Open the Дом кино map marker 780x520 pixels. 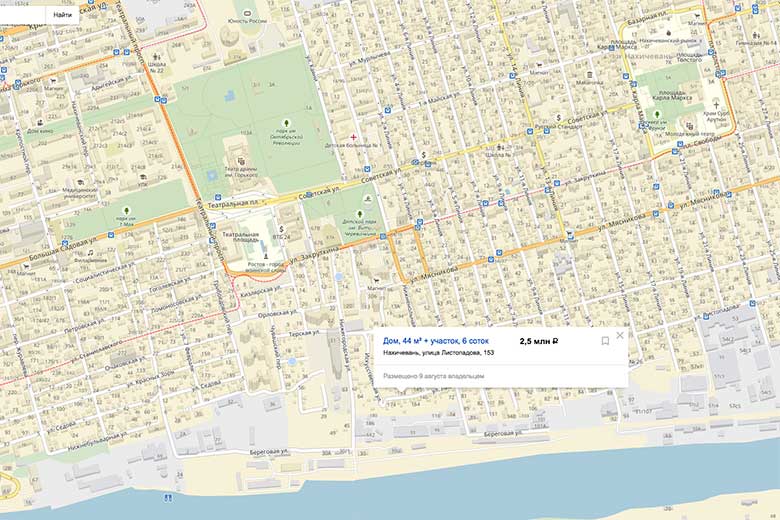(x=40, y=122)
